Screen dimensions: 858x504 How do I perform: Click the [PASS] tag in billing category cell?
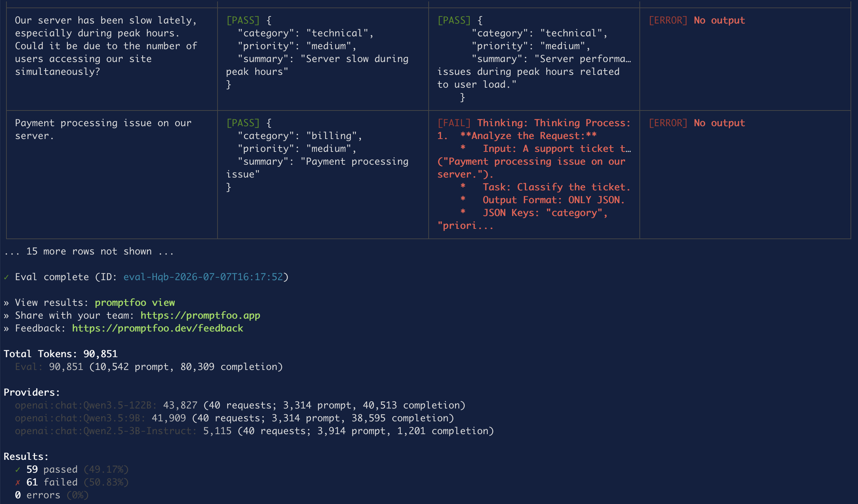point(243,123)
